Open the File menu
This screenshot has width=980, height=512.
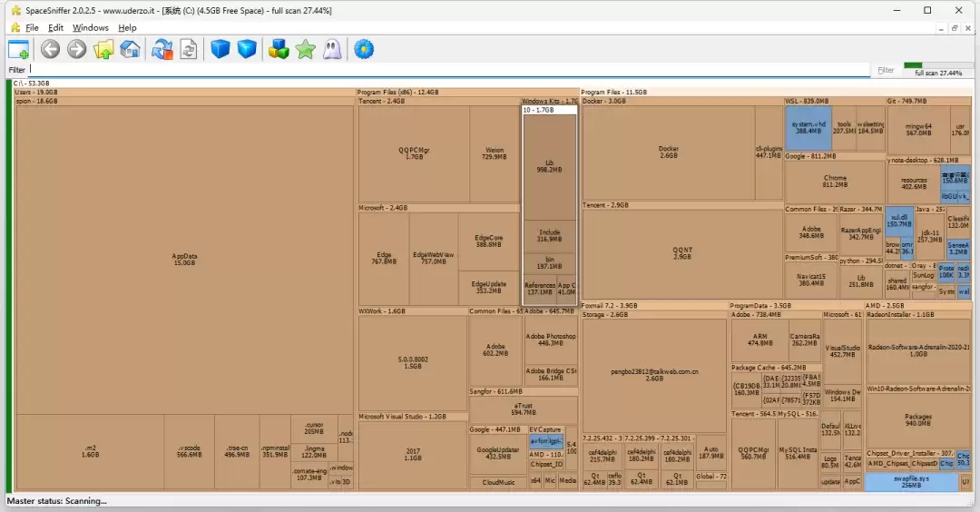(x=32, y=27)
